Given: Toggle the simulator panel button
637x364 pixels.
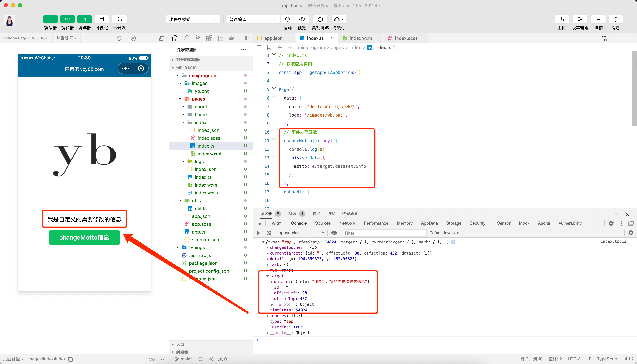Looking at the screenshot, I should (50, 19).
